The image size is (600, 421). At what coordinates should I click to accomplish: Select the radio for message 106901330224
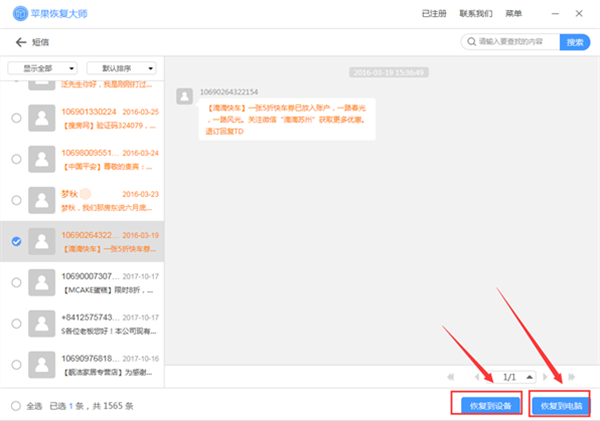pos(16,118)
